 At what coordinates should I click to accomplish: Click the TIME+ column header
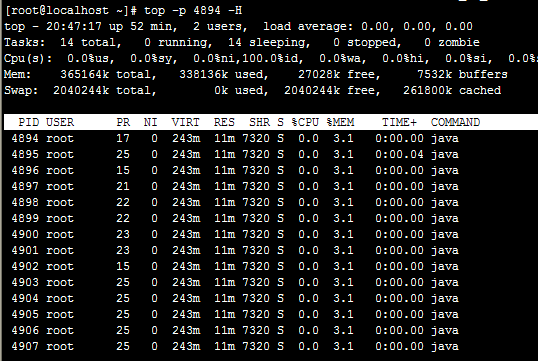click(x=399, y=123)
